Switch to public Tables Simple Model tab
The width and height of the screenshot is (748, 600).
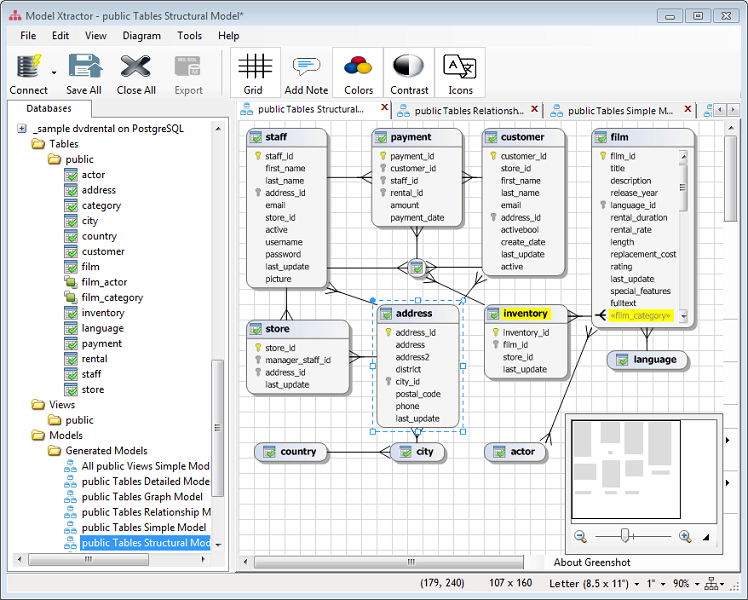click(x=620, y=110)
